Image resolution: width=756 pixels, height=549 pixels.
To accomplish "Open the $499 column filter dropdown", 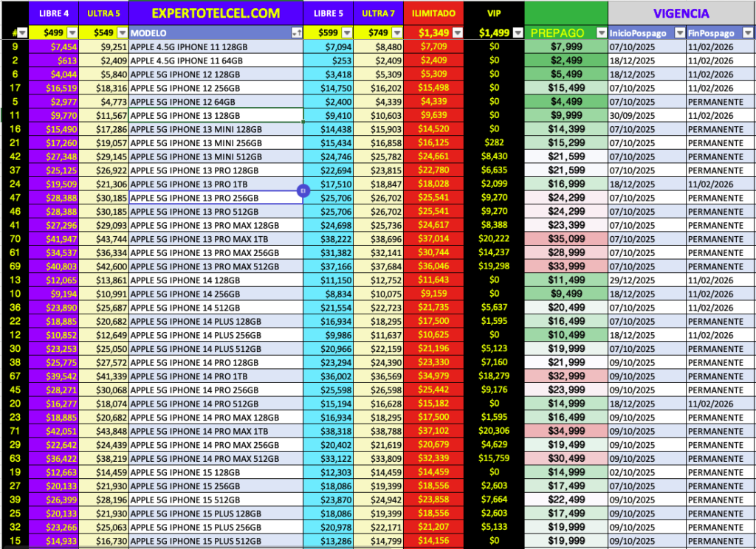I will click(72, 33).
